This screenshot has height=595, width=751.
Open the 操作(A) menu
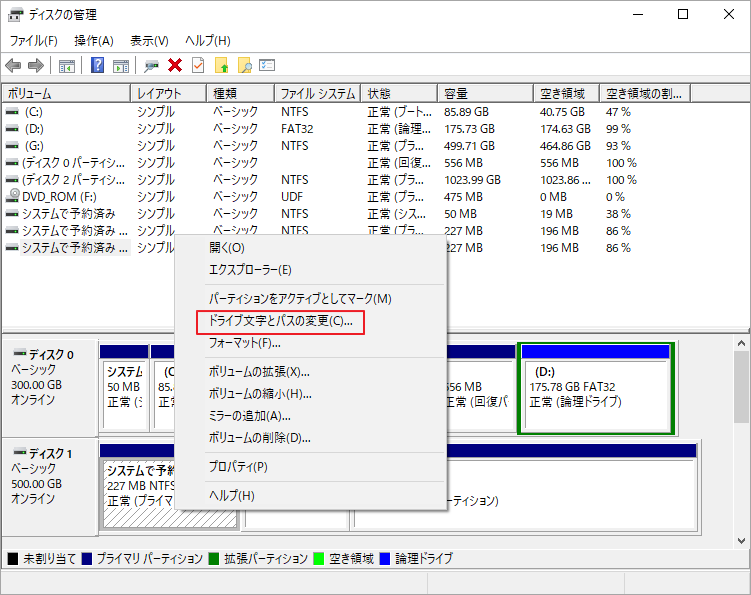pos(94,41)
